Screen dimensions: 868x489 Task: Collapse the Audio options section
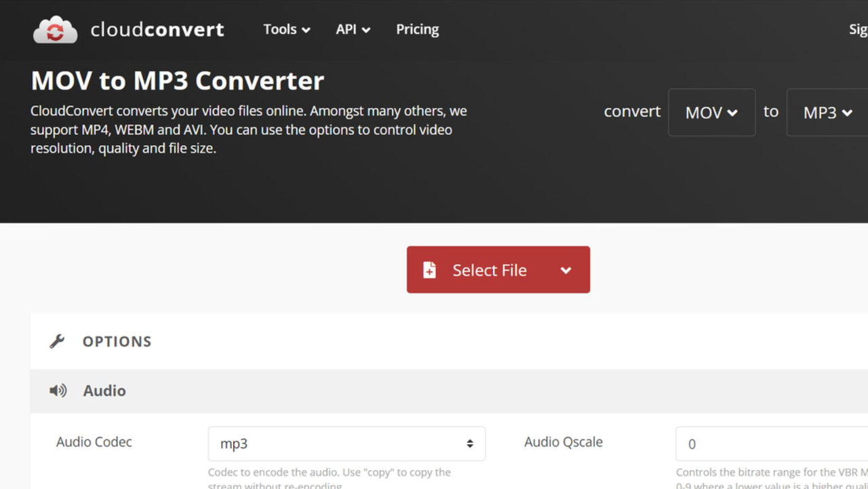(104, 391)
